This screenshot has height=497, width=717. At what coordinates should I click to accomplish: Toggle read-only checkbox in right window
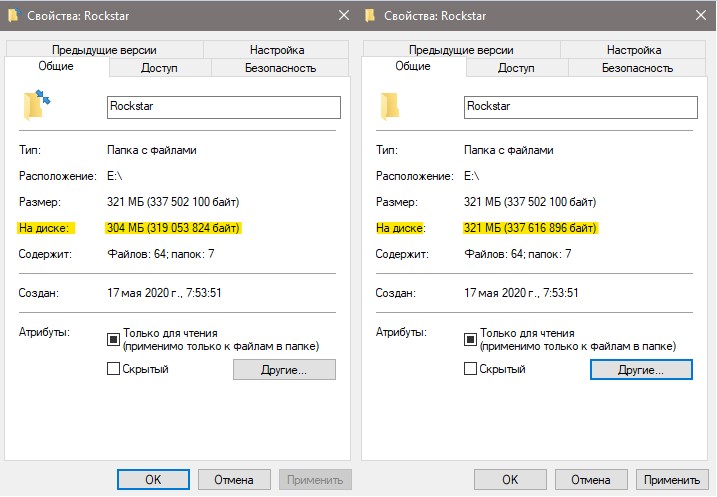coord(470,339)
